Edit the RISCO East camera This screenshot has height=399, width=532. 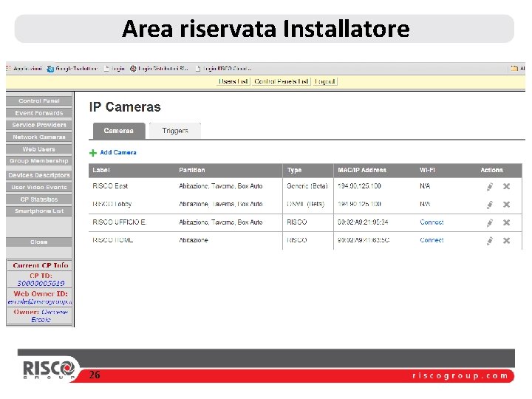pos(489,186)
